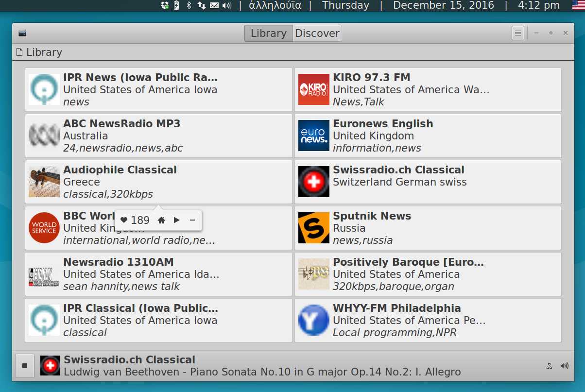
Task: Click the Audiophile Classical violin thumbnail
Action: click(44, 182)
